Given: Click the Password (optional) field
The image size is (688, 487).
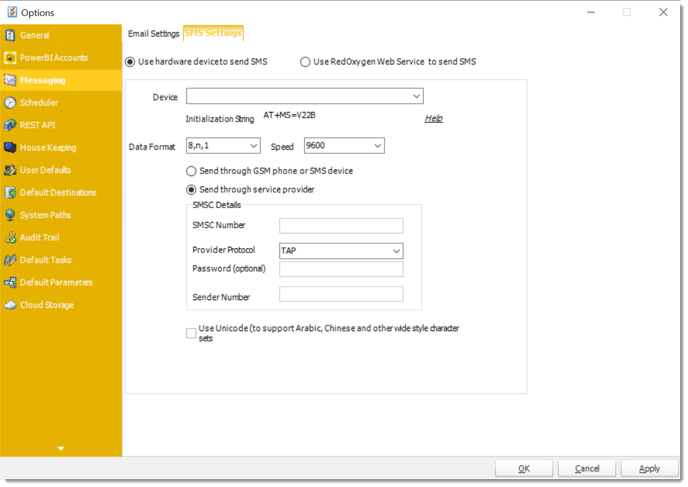Looking at the screenshot, I should (341, 269).
